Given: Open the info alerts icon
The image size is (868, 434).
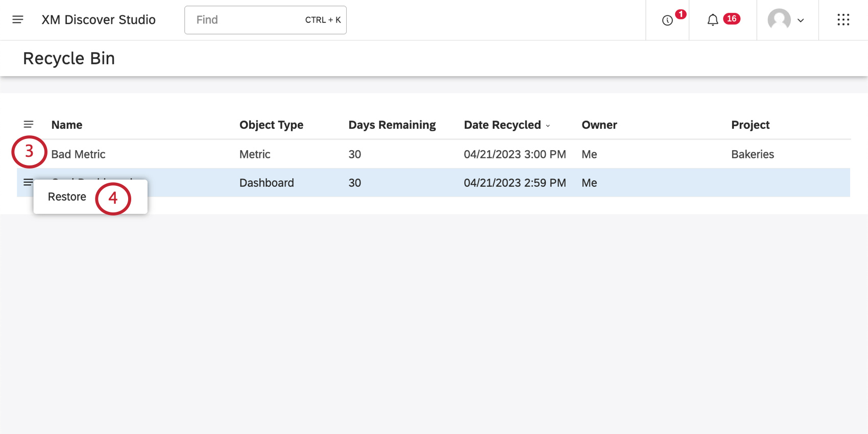Looking at the screenshot, I should [x=667, y=20].
